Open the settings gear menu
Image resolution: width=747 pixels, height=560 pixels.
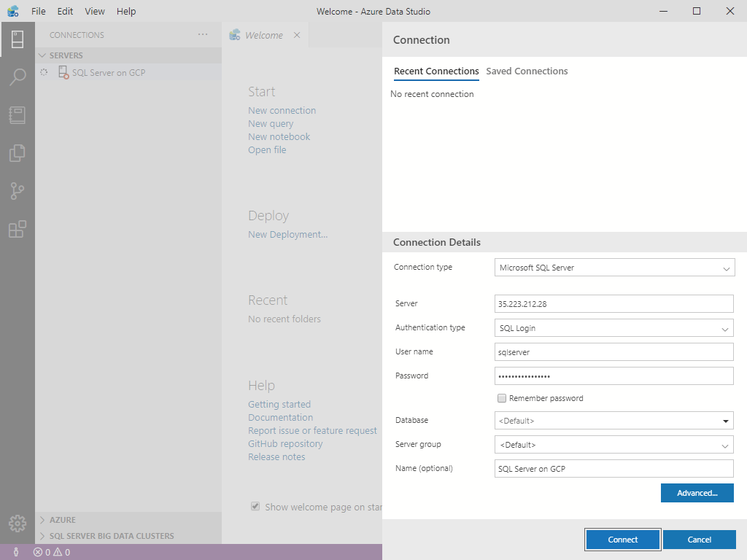[x=18, y=523]
